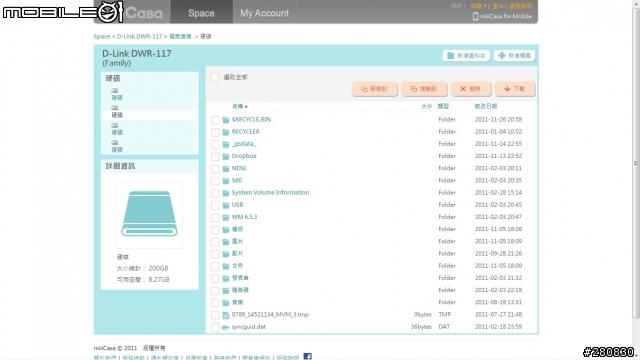Sort by the 修改日期 date column header
This screenshot has width=640, height=360.
pos(486,106)
